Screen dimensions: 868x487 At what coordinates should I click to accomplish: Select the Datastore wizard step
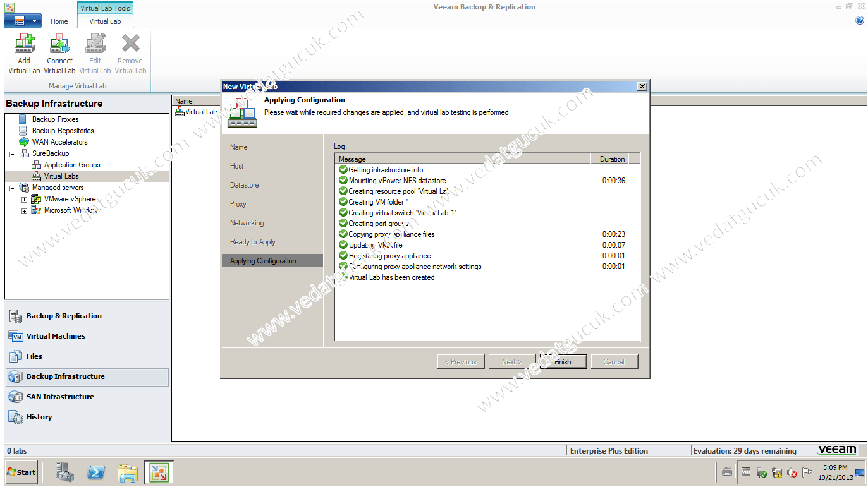244,185
